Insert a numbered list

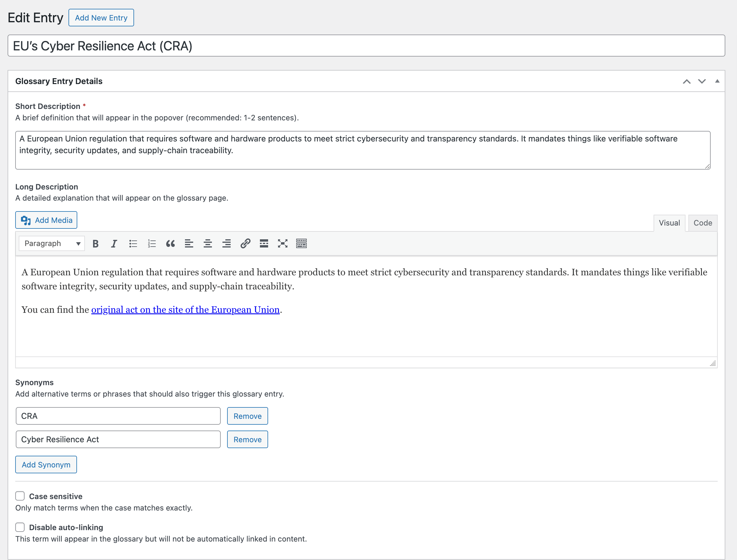[x=152, y=244]
